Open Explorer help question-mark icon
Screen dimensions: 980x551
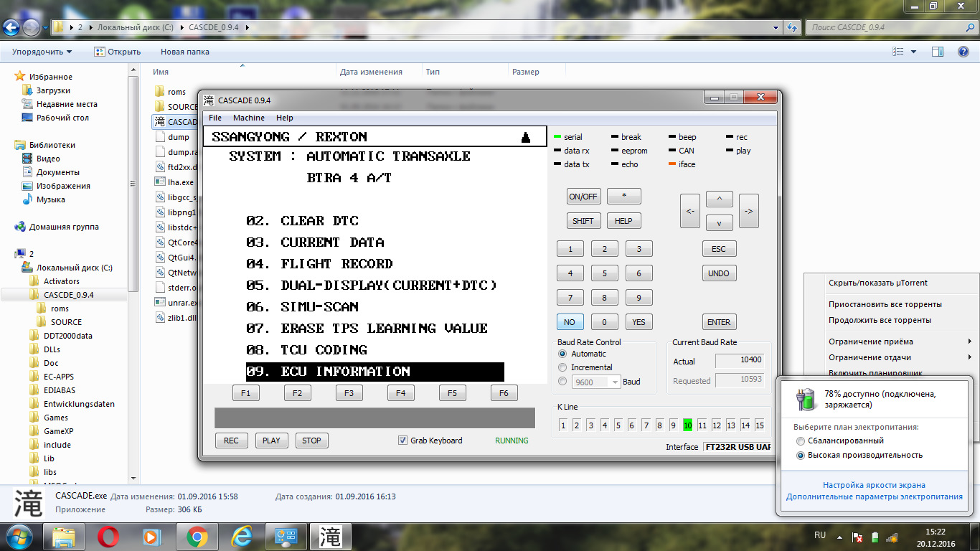tap(963, 52)
